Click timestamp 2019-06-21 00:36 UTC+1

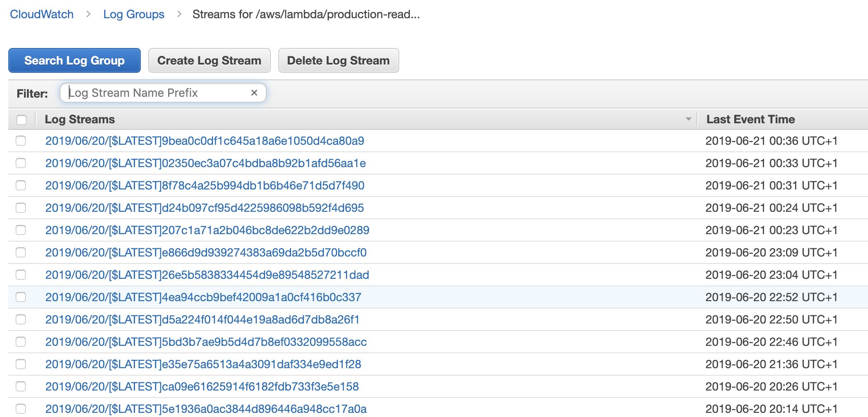point(772,141)
